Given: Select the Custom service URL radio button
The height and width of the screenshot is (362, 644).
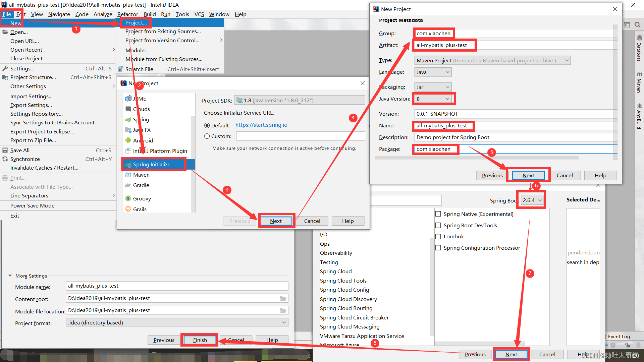Looking at the screenshot, I should 207,136.
